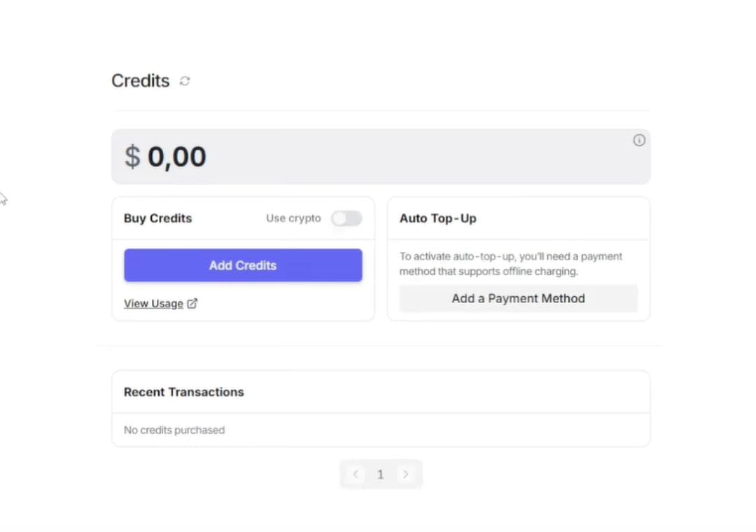
Task: Click the Recent Transactions header
Action: pos(183,392)
